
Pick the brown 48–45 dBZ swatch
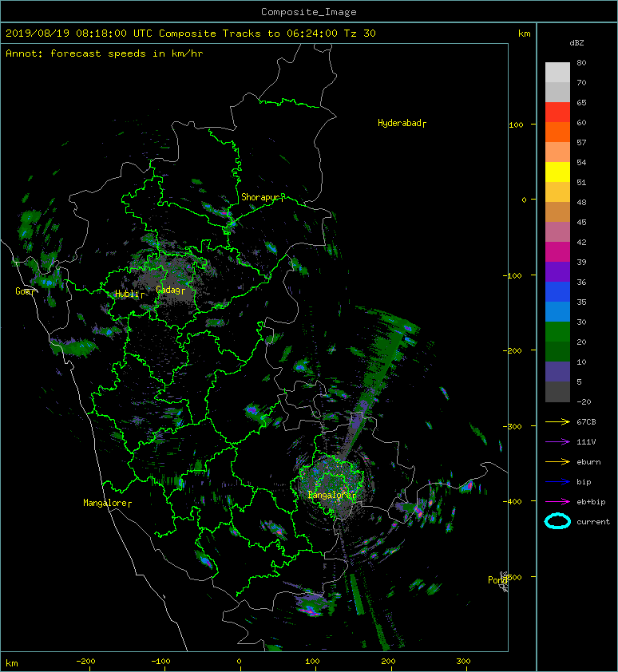[x=557, y=211]
